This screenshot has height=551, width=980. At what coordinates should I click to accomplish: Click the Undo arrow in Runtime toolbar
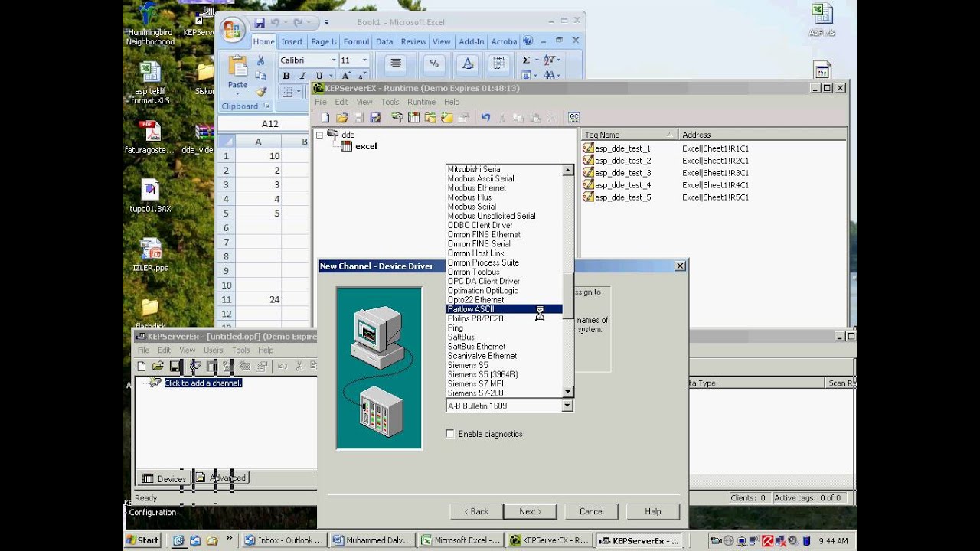(485, 118)
